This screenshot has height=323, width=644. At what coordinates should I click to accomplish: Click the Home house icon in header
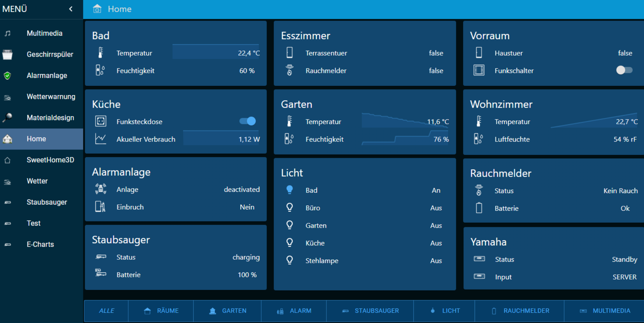(x=97, y=9)
